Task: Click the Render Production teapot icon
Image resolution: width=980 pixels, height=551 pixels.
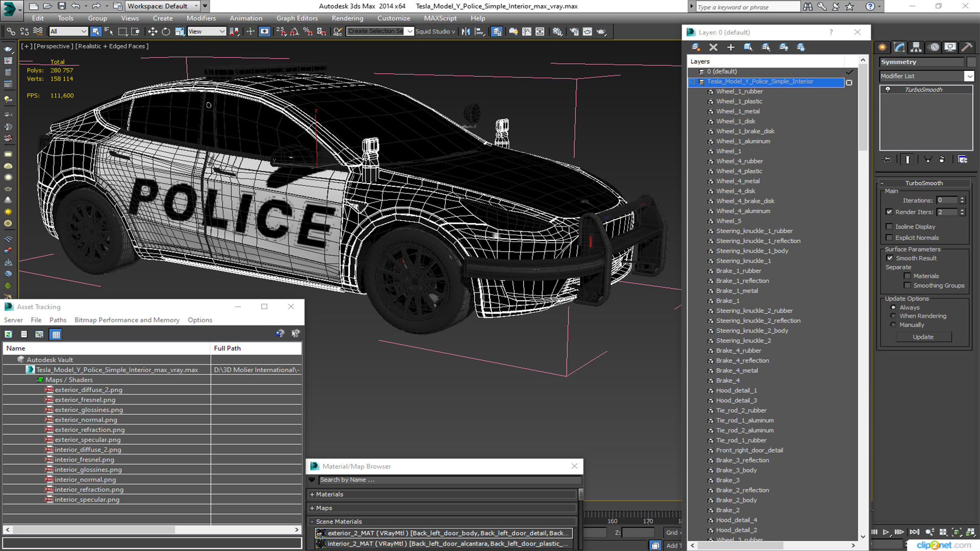Action: (x=601, y=32)
